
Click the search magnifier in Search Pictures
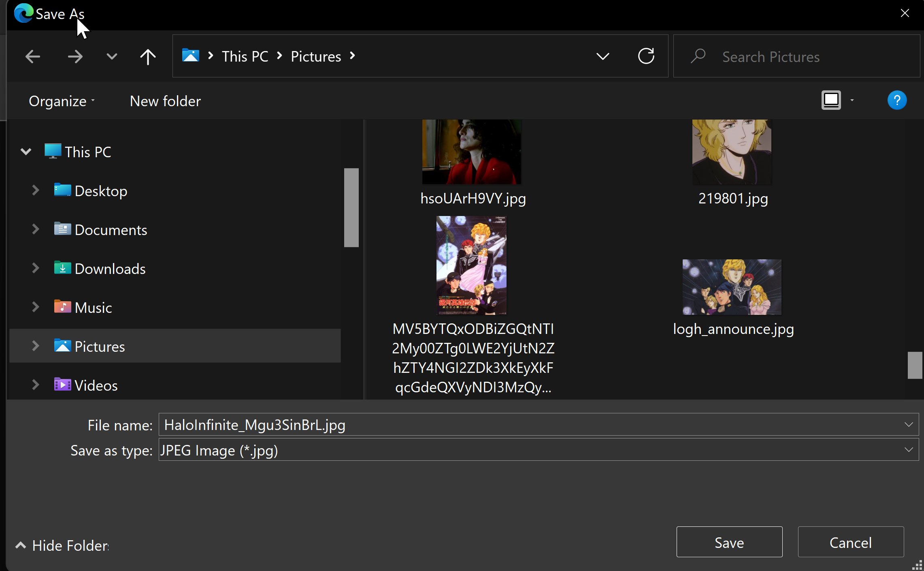coord(699,56)
